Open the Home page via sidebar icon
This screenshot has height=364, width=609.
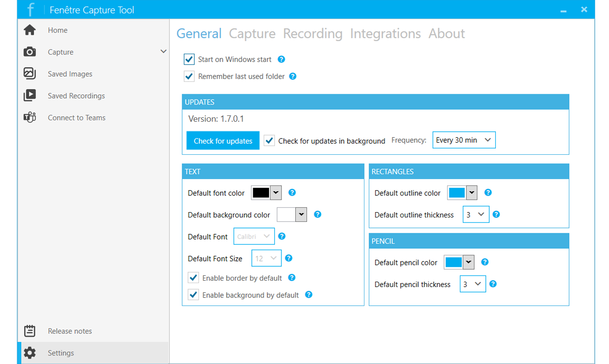tap(30, 30)
